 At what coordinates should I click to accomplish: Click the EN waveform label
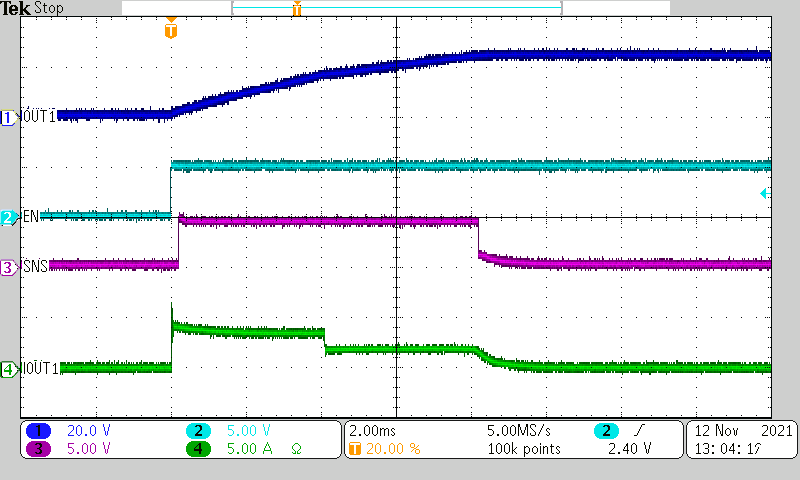click(x=31, y=217)
